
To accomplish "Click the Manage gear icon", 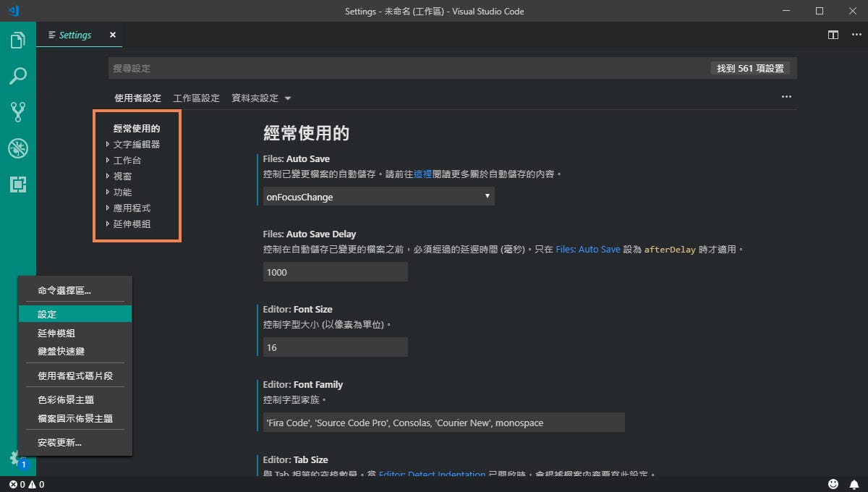I will point(16,458).
